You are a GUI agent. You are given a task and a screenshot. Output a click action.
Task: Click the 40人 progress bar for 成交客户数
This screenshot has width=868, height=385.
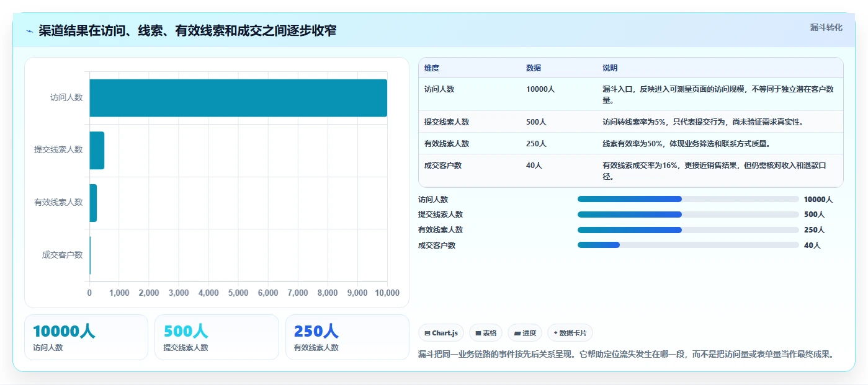click(688, 245)
